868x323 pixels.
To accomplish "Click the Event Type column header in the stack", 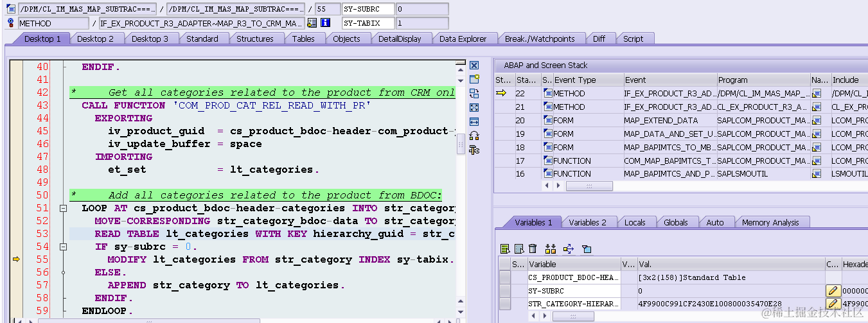I will pyautogui.click(x=587, y=80).
